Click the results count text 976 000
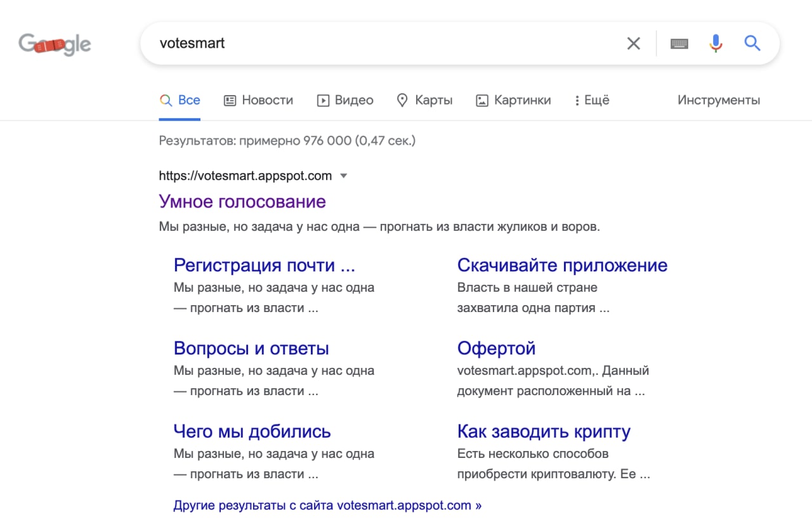The height and width of the screenshot is (529, 812). tap(287, 140)
